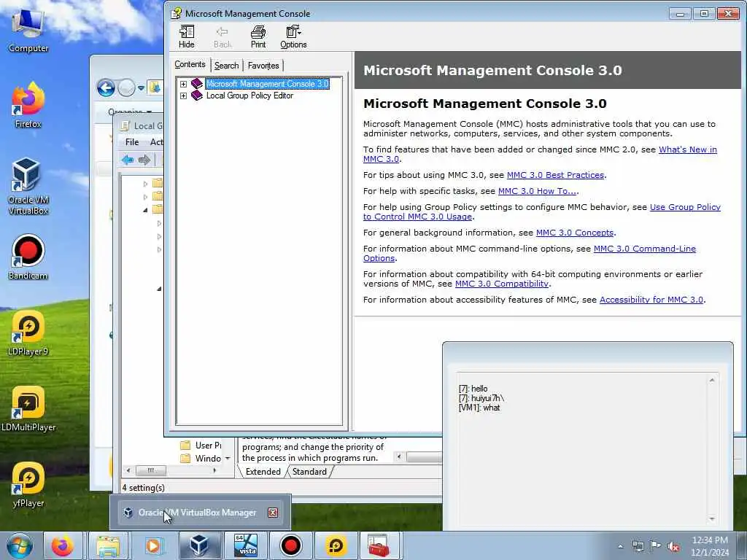This screenshot has width=747, height=560.
Task: Open Computer desktop icon
Action: 28,31
